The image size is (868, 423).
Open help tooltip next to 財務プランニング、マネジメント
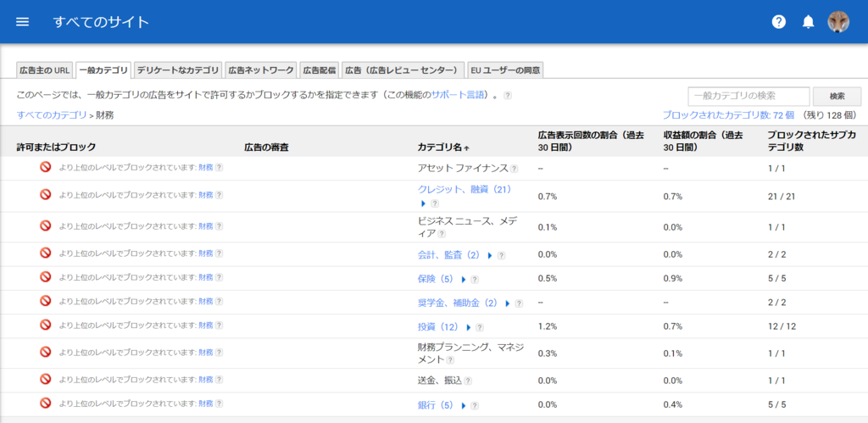point(450,360)
